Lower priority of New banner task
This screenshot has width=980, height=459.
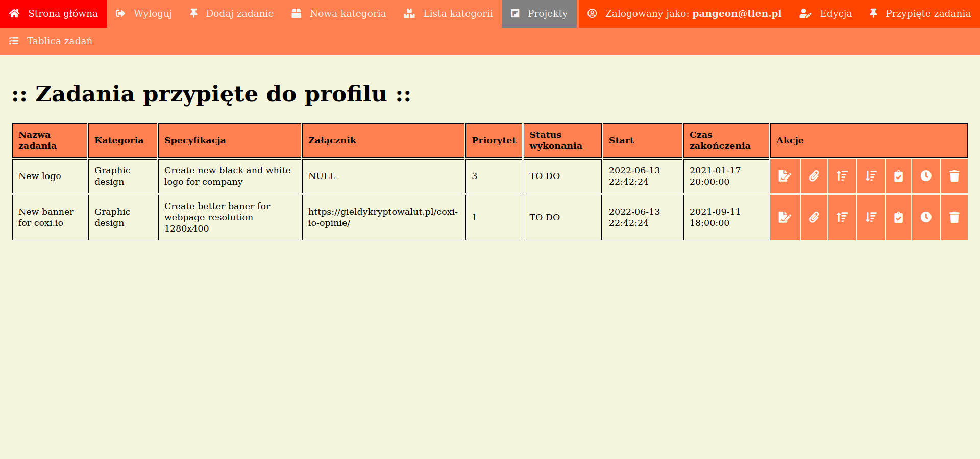tap(871, 217)
